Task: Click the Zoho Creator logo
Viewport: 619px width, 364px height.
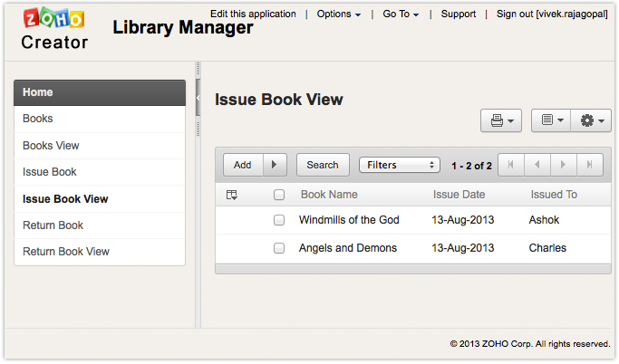Action: pyautogui.click(x=54, y=30)
